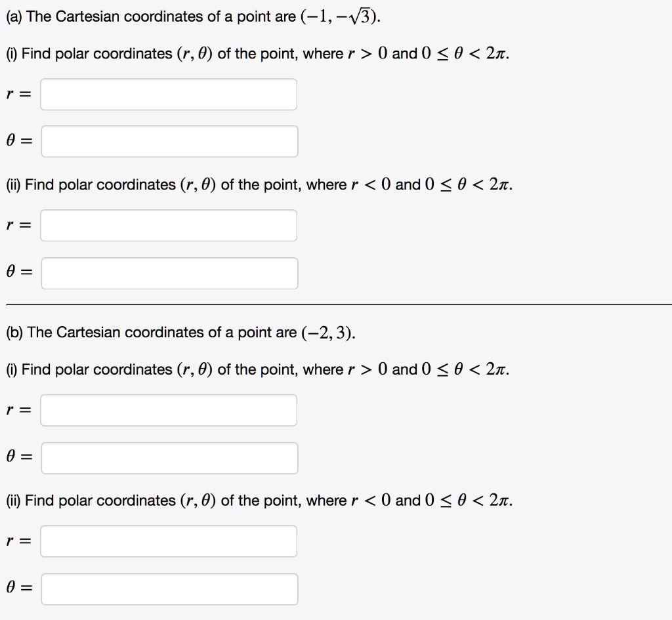Focus the θ field for part (a)(i)
672x620 pixels.
170,142
